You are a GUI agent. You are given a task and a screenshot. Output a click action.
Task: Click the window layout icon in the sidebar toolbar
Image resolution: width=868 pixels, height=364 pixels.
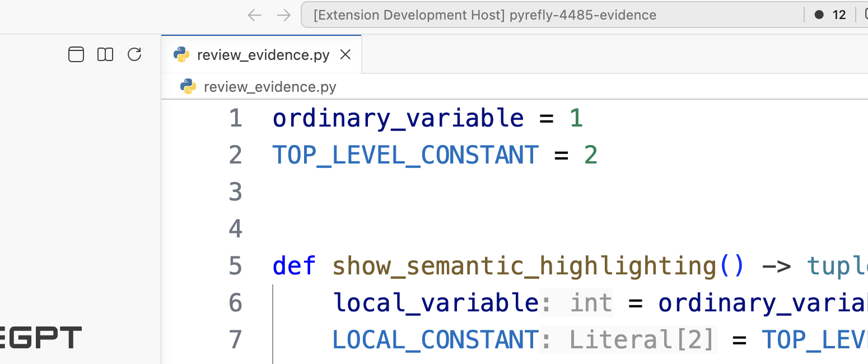(76, 54)
